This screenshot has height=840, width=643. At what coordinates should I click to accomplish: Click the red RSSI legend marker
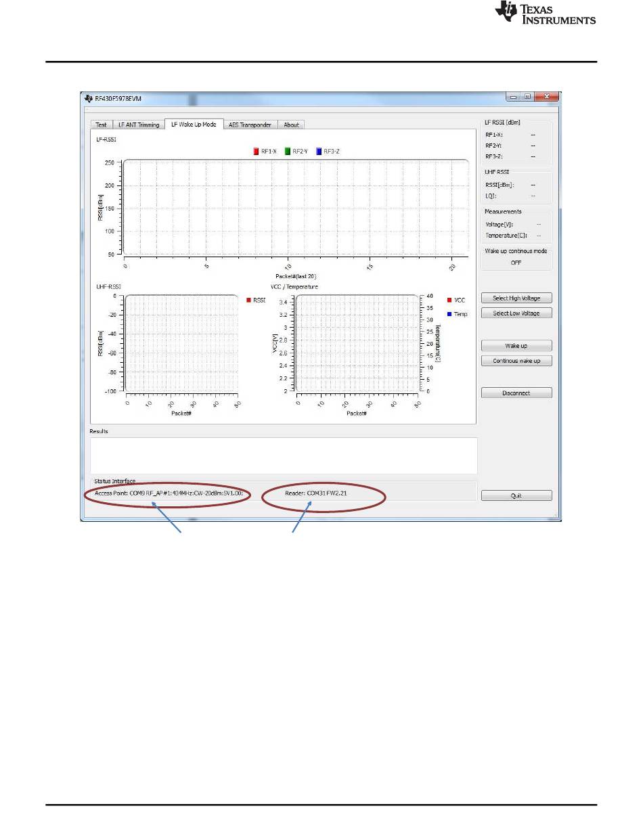point(248,300)
